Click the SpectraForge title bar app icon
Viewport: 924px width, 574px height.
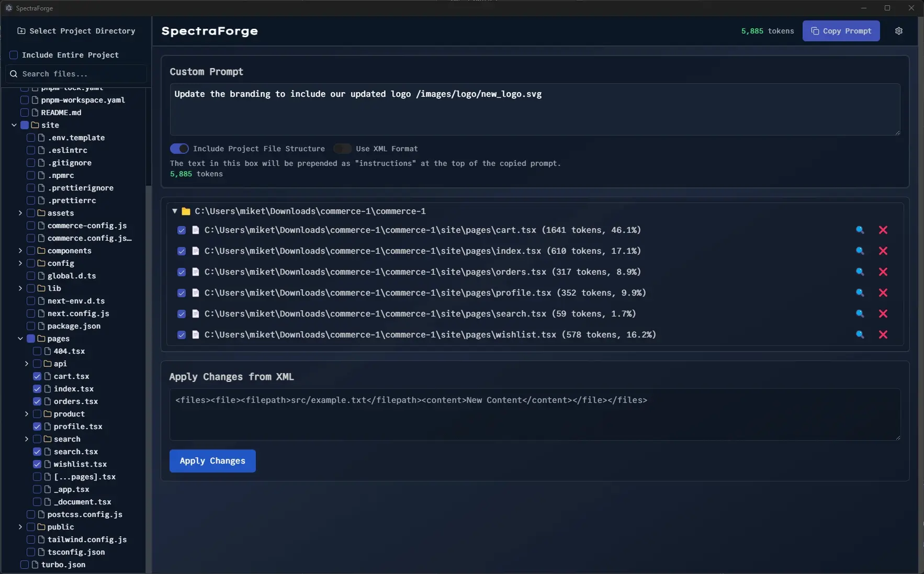[x=9, y=8]
